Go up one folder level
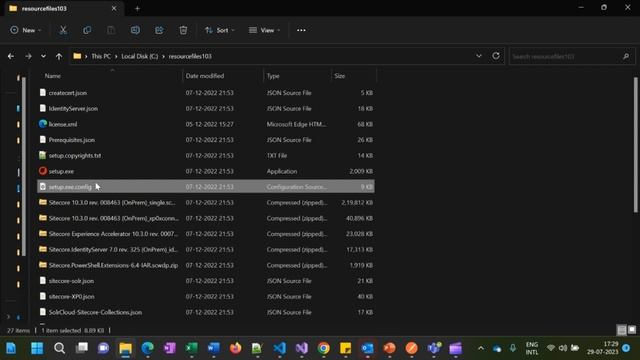640x360 pixels. (59, 56)
